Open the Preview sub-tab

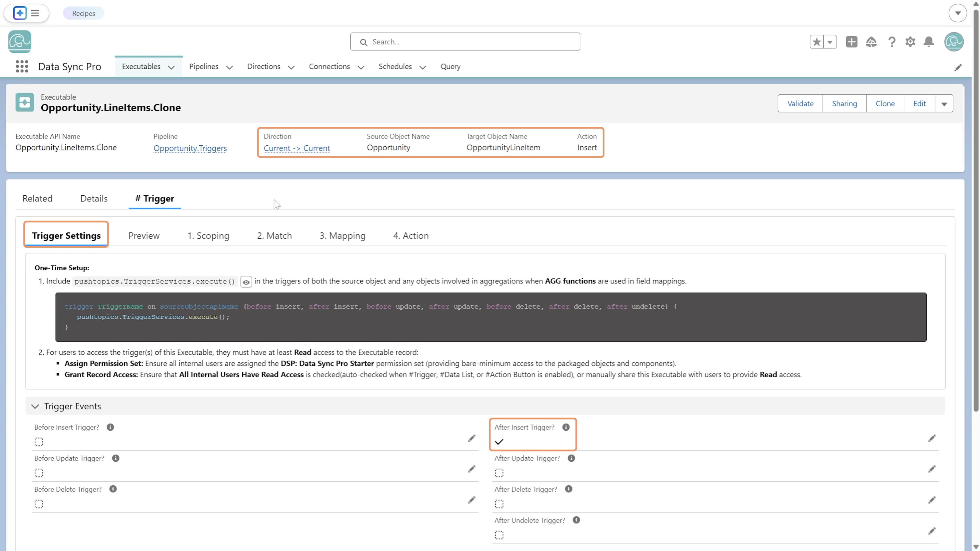coord(144,236)
